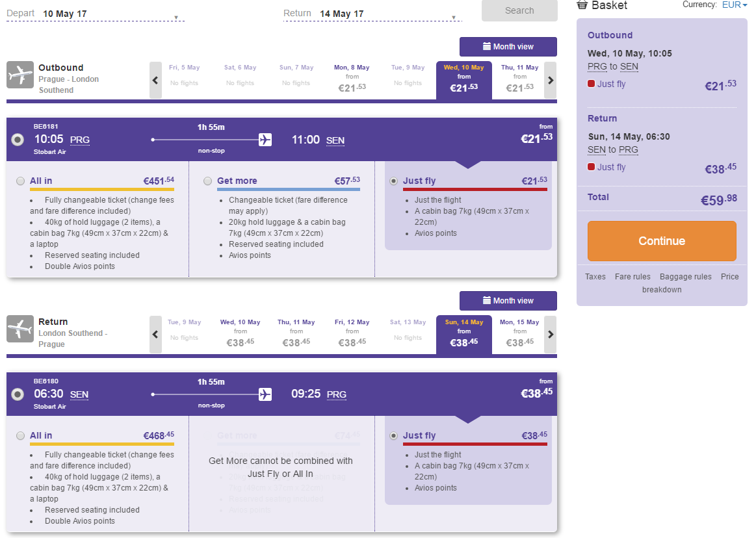The width and height of the screenshot is (756, 538).
Task: Select flight BE6180 radio button
Action: [x=18, y=394]
